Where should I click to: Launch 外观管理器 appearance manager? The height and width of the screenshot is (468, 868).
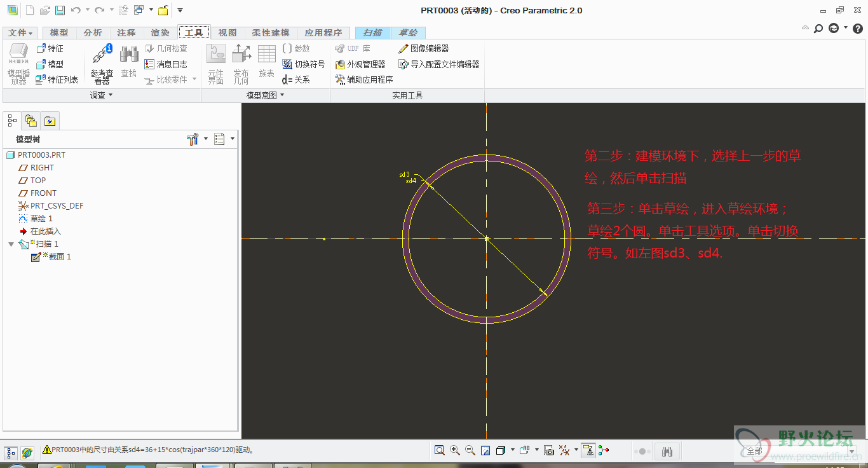point(360,64)
